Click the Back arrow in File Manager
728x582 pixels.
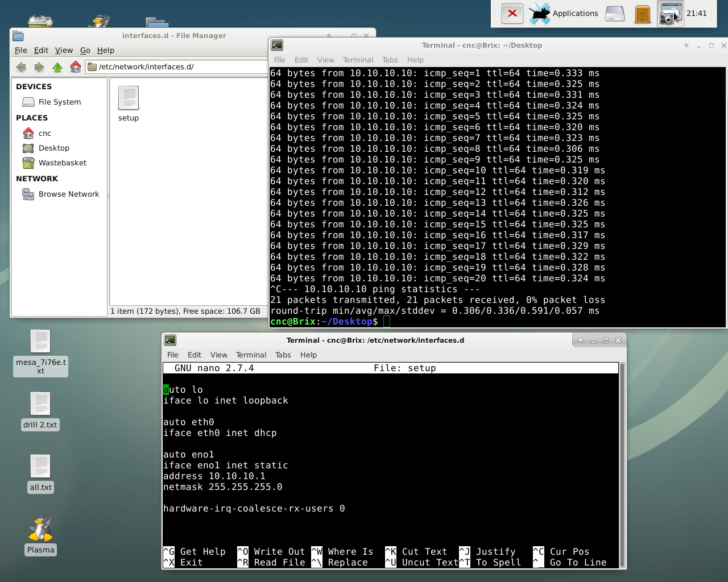click(21, 67)
